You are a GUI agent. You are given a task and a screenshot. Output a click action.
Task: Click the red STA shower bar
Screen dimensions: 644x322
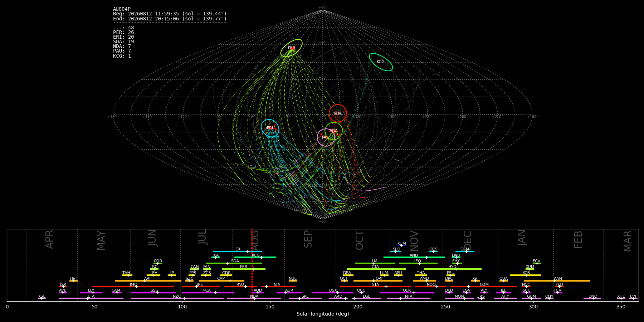click(x=375, y=287)
